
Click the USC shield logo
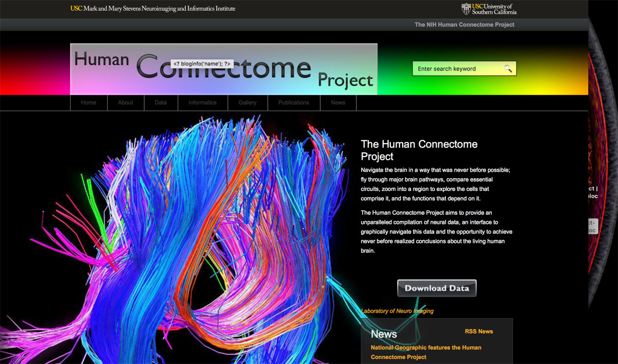[x=466, y=9]
